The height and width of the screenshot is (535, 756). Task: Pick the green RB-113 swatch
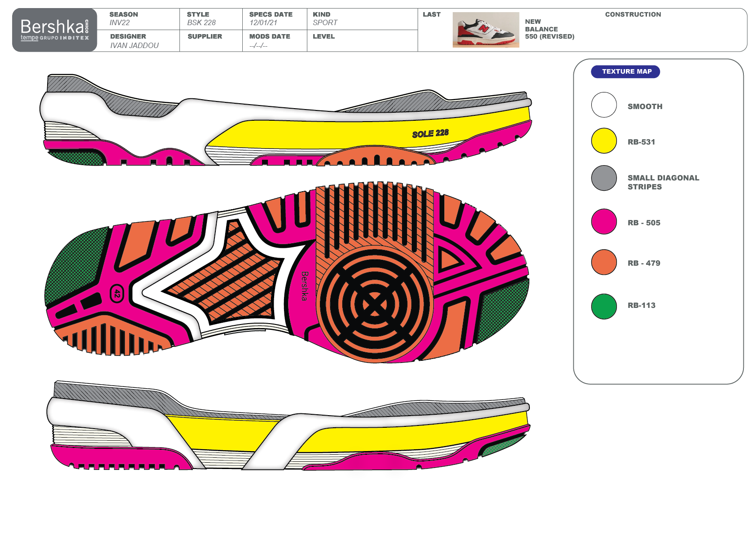click(x=604, y=307)
